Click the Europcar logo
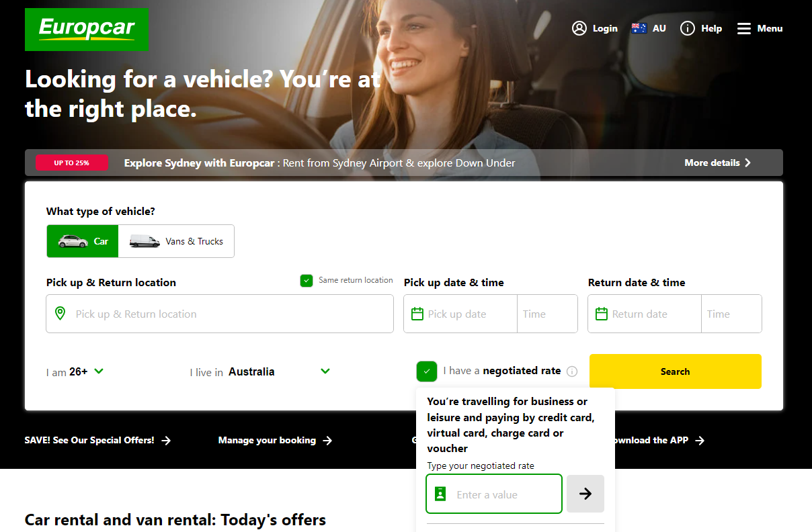 86,29
